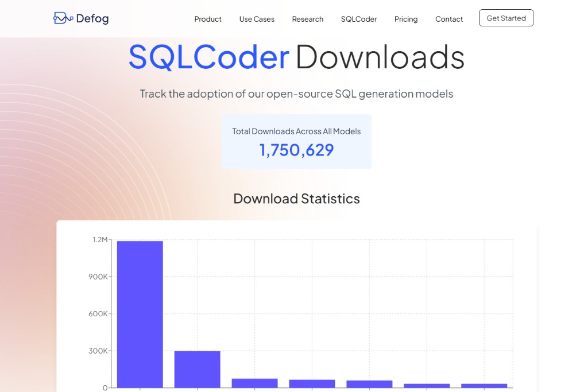588x392 pixels.
Task: Click the fifth bar in the chart
Action: click(x=370, y=384)
